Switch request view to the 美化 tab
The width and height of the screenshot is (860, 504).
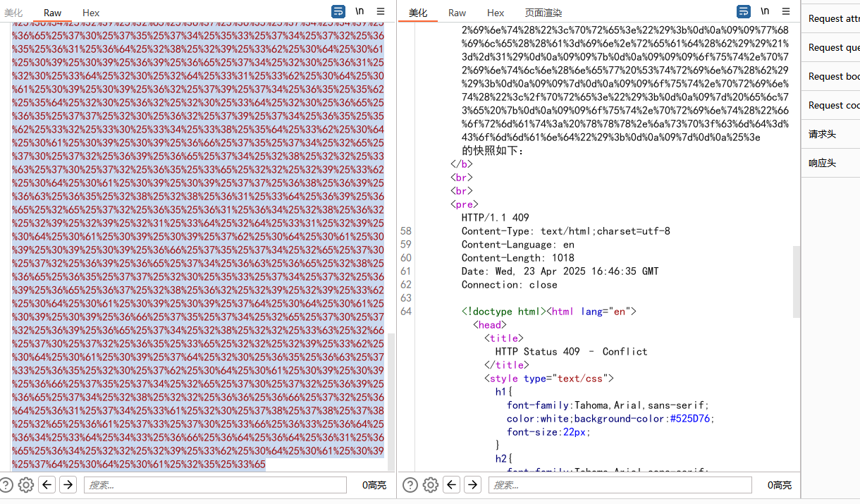(13, 13)
